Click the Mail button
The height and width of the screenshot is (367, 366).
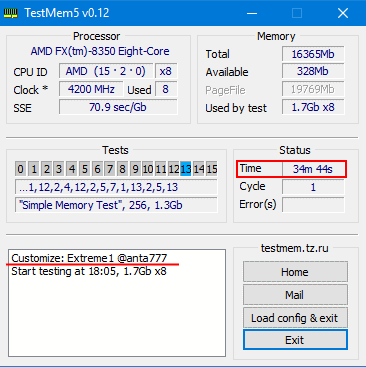coord(295,295)
